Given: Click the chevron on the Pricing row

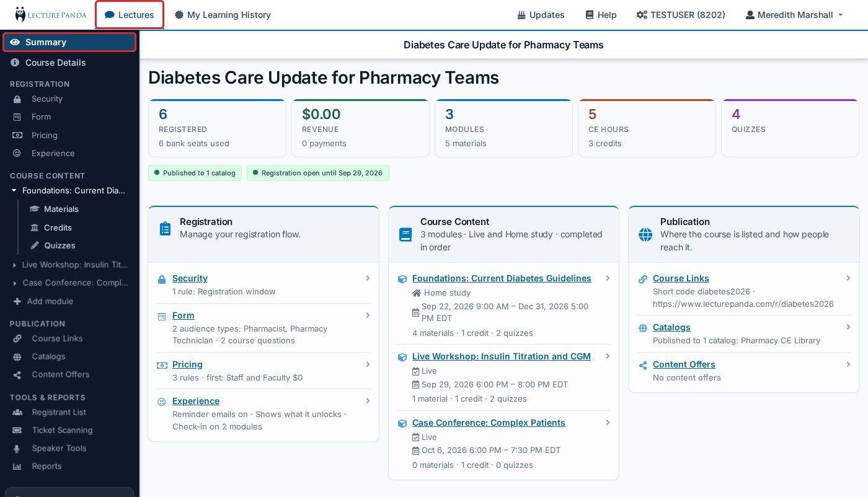Looking at the screenshot, I should [368, 364].
